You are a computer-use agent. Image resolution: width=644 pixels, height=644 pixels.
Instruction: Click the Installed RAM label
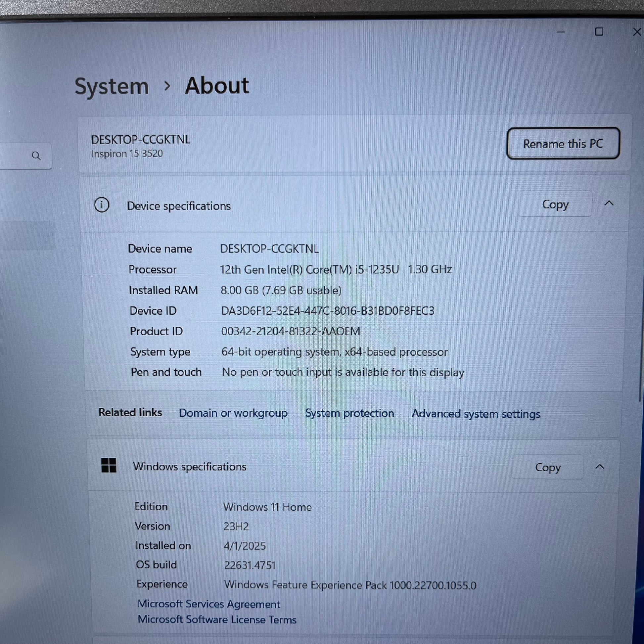pos(163,290)
